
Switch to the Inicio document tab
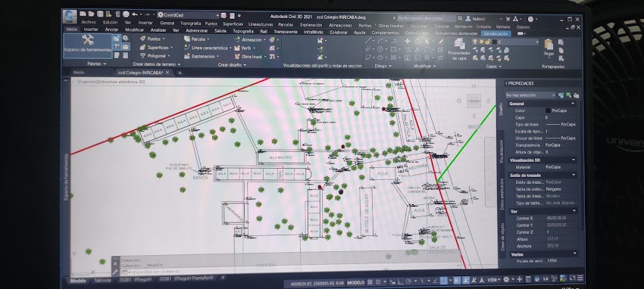coord(79,72)
